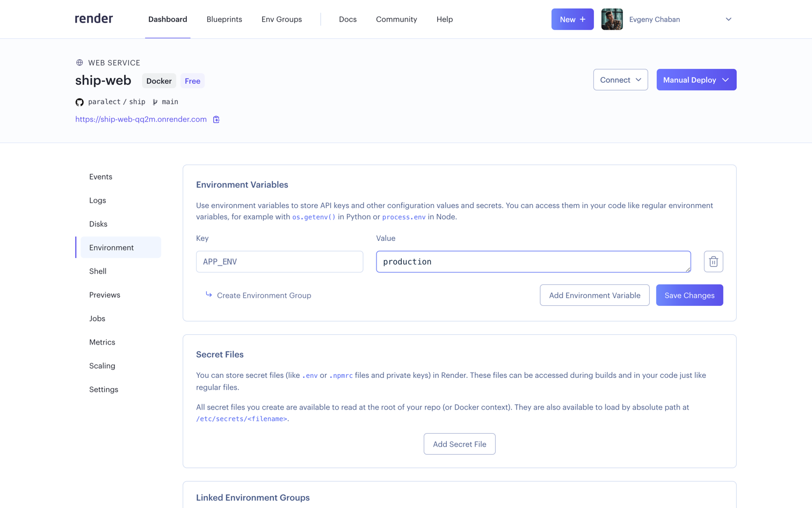Click the production value input field
Image resolution: width=812 pixels, height=508 pixels.
point(533,262)
